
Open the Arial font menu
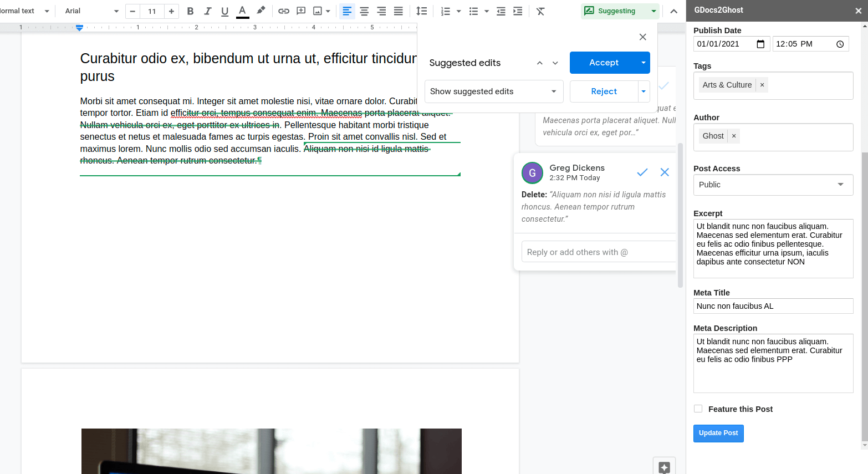pyautogui.click(x=91, y=11)
